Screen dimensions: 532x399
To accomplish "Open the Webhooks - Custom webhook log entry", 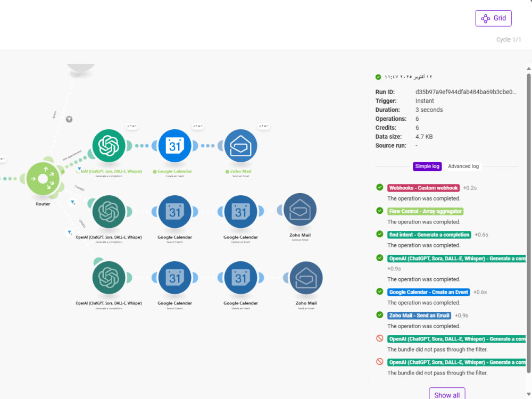I will pyautogui.click(x=423, y=188).
